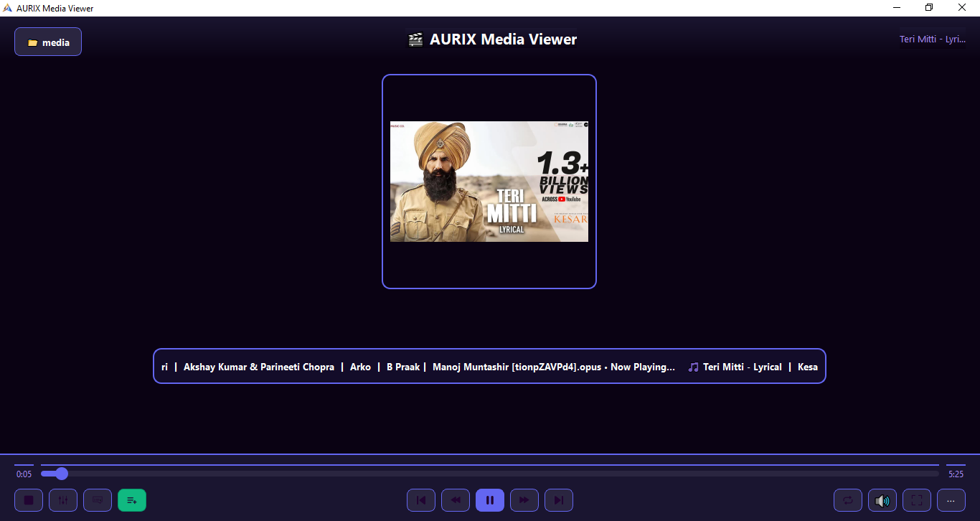Open the more options ellipsis menu
The height and width of the screenshot is (521, 980).
[x=951, y=500]
